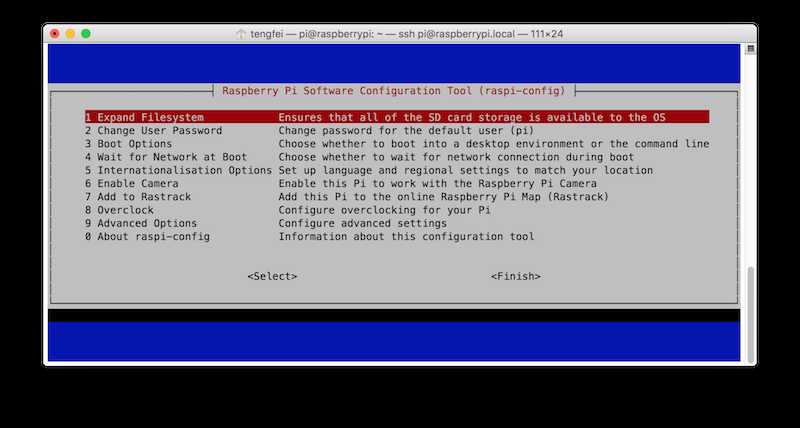Click description 'Enable this Pi to work with the Raspberry Pi Camera'
This screenshot has width=800, height=428.
pyautogui.click(x=438, y=184)
